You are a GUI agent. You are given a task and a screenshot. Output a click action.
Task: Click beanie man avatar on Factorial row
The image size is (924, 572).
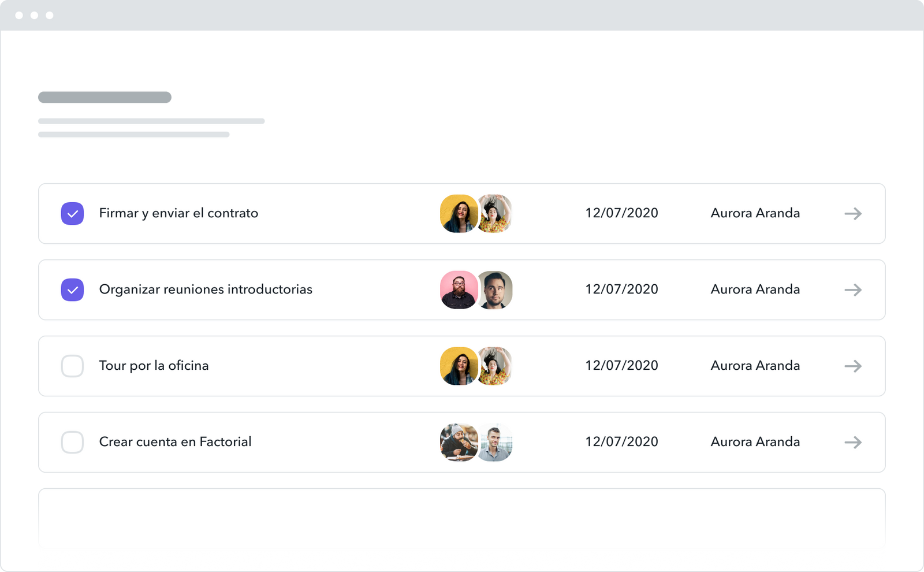pyautogui.click(x=459, y=443)
